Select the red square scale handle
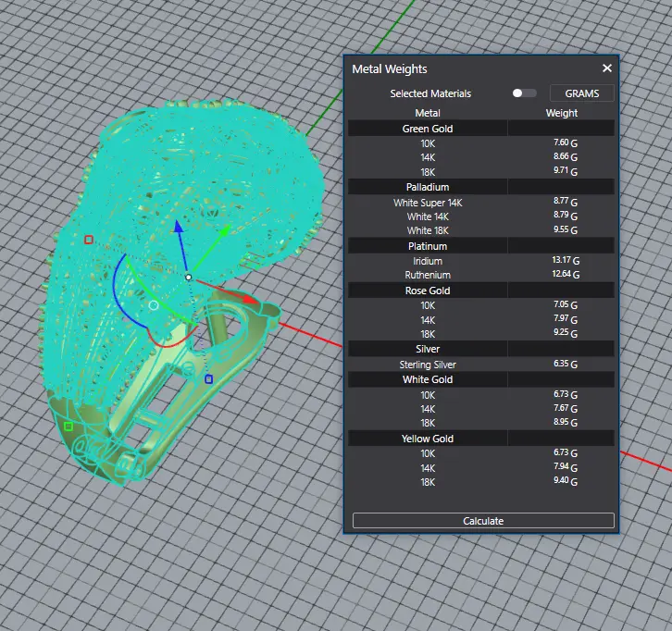Screen dimensions: 672x631 point(89,240)
